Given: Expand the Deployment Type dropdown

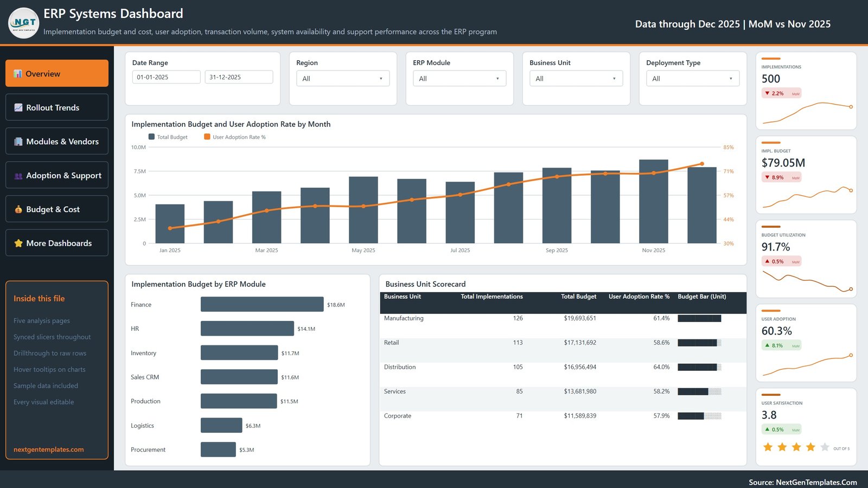Looking at the screenshot, I should click(x=693, y=79).
